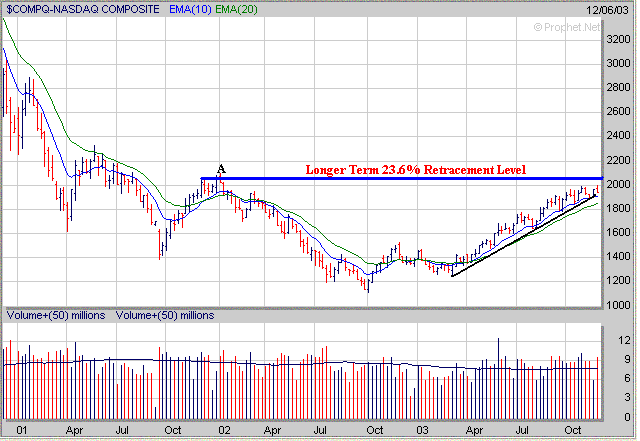Click the 12/06/03 date stamp
This screenshot has height=441, width=640.
pyautogui.click(x=607, y=10)
